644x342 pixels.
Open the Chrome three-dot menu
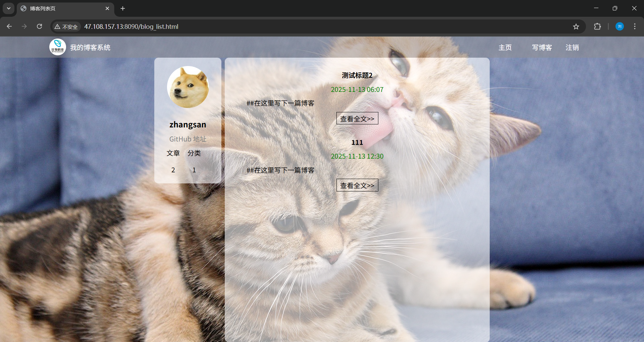pos(635,26)
